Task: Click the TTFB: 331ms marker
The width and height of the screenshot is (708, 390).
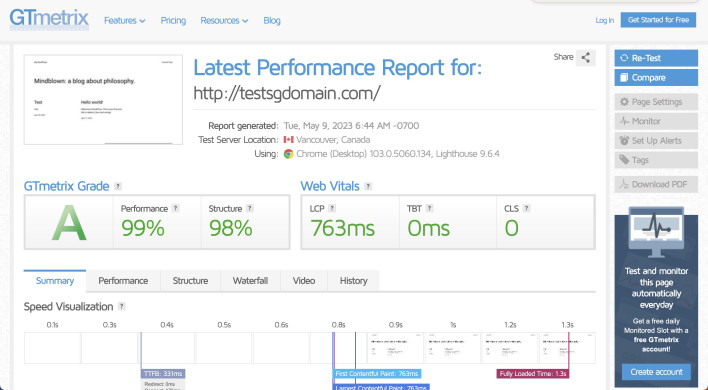Action: 163,374
